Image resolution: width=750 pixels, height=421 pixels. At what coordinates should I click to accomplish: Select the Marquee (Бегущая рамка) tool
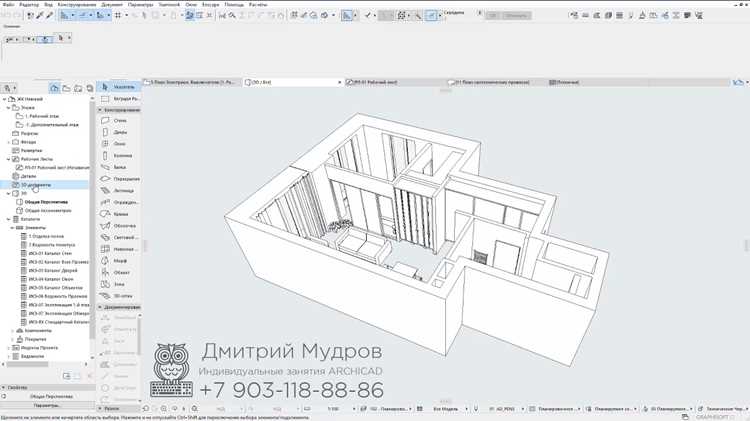119,99
